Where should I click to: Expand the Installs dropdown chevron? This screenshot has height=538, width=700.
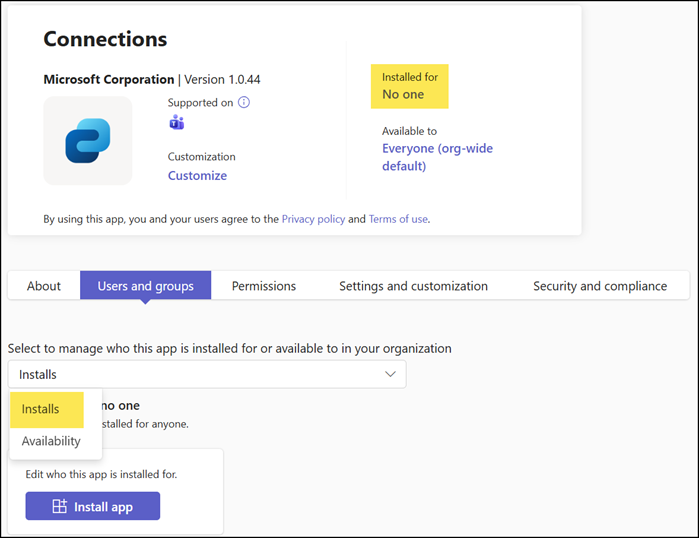[390, 374]
